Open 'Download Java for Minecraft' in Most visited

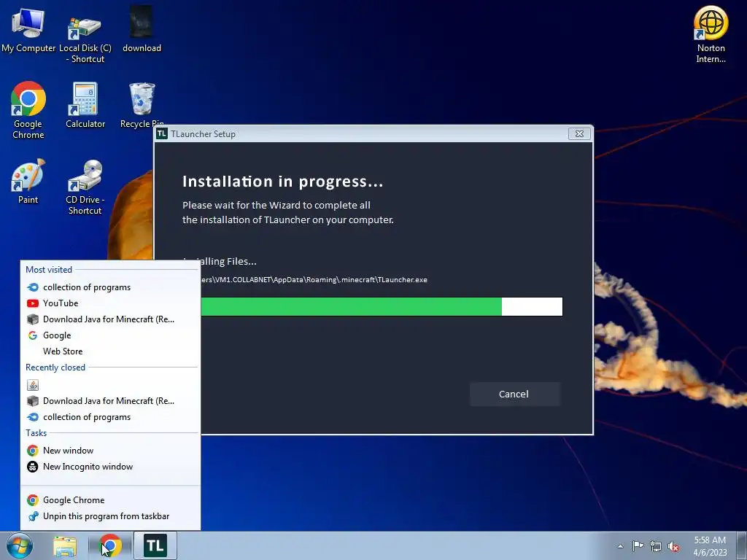point(111,319)
